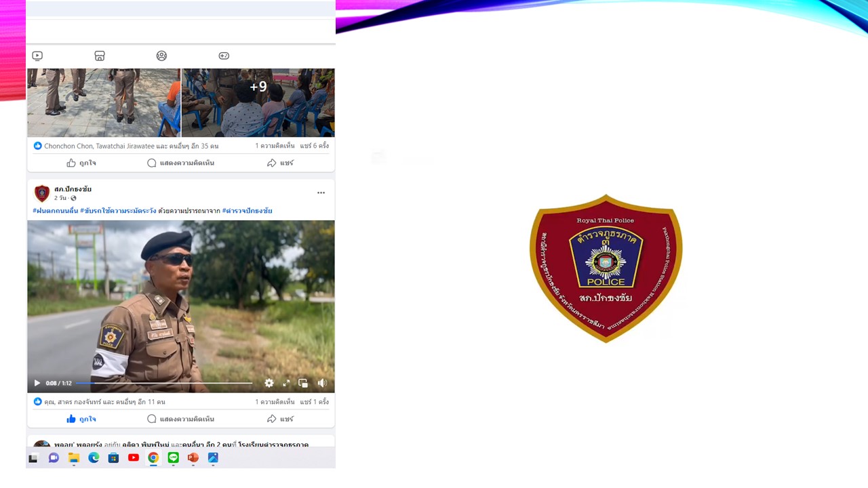Open the Gaming controller icon
868x488 pixels.
coord(224,56)
